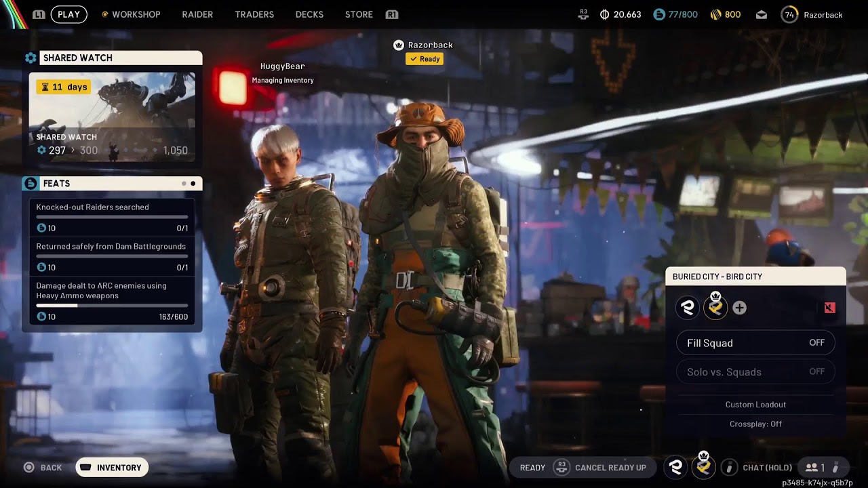Click the blue Cred icon beside 77/800
The height and width of the screenshot is (488, 868).
(659, 14)
